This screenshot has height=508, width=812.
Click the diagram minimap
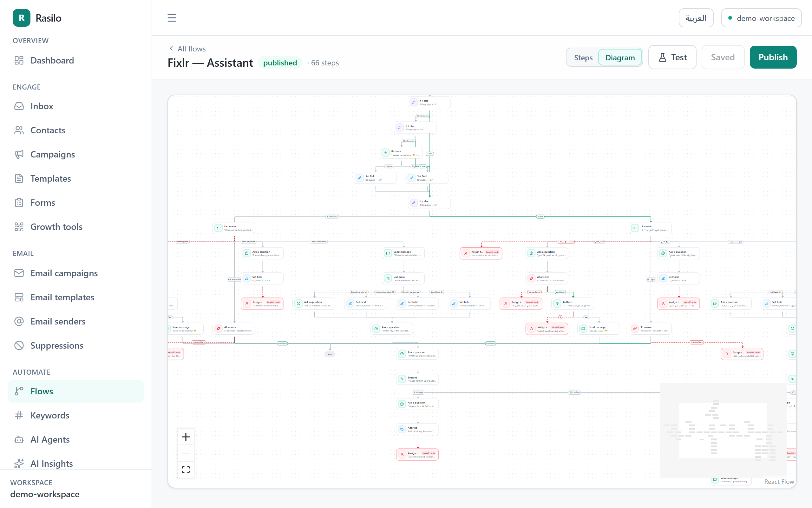pos(723,430)
